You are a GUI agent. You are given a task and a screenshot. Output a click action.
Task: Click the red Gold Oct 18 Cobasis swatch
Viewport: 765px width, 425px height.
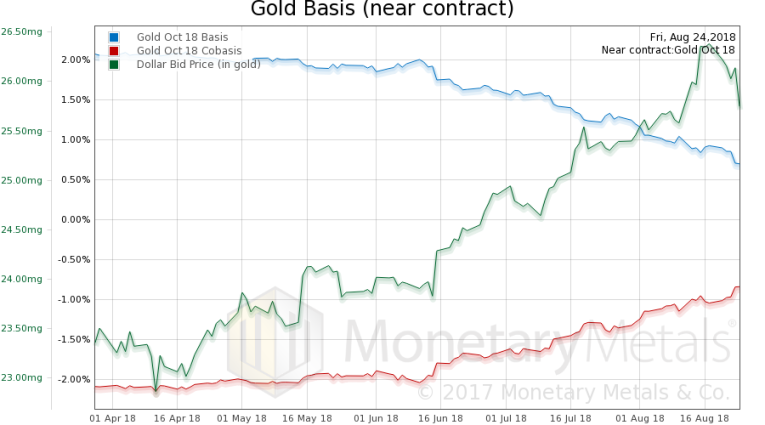(x=113, y=50)
